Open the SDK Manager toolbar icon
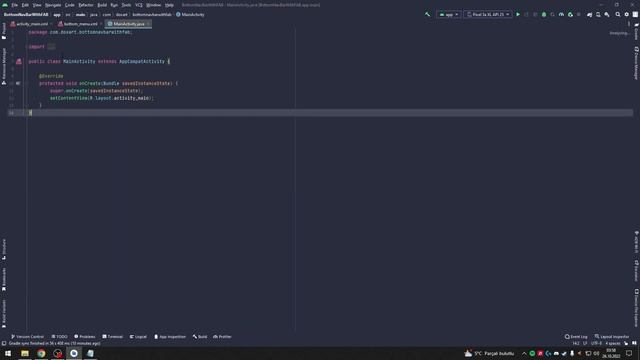Viewport: 640px width, 360px height. pyautogui.click(x=607, y=14)
